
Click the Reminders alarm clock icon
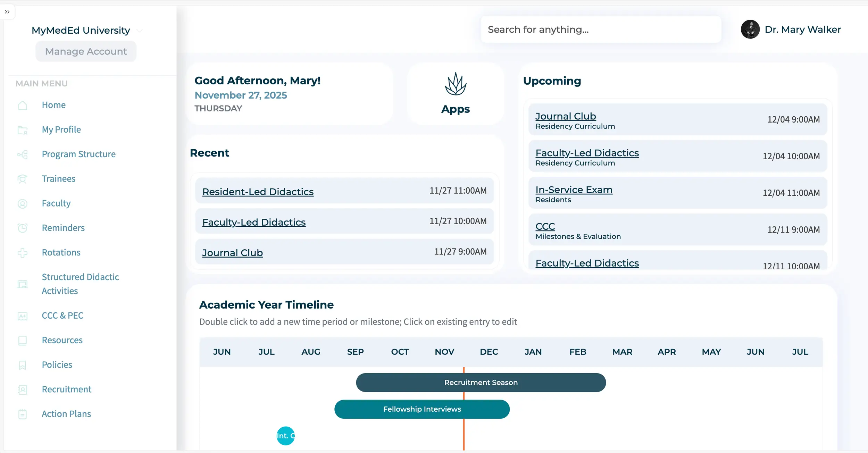click(x=23, y=228)
